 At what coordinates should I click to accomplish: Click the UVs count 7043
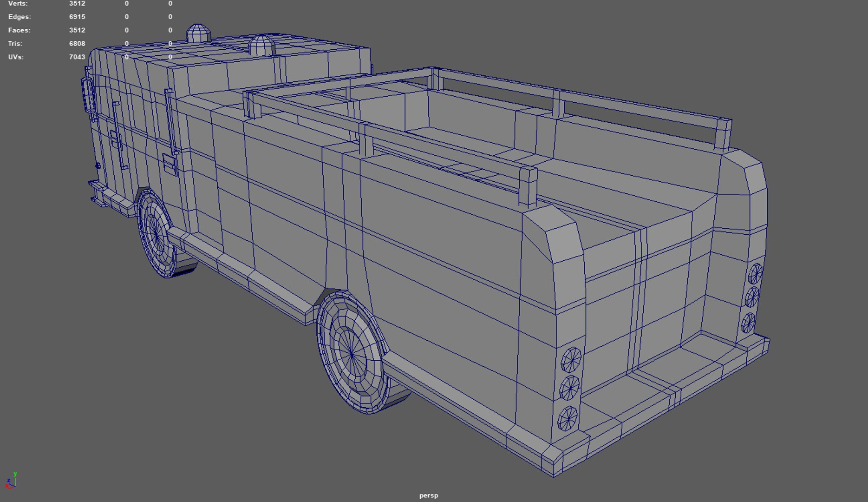[x=77, y=57]
